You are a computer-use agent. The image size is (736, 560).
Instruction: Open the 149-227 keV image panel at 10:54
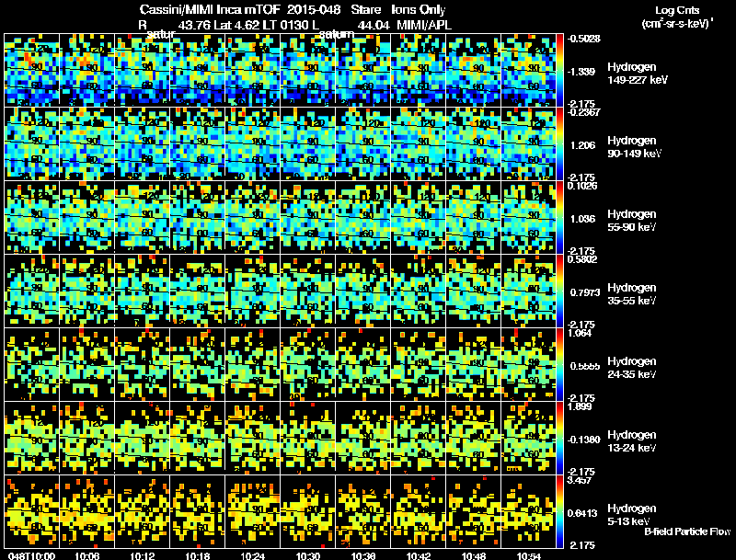tap(528, 71)
